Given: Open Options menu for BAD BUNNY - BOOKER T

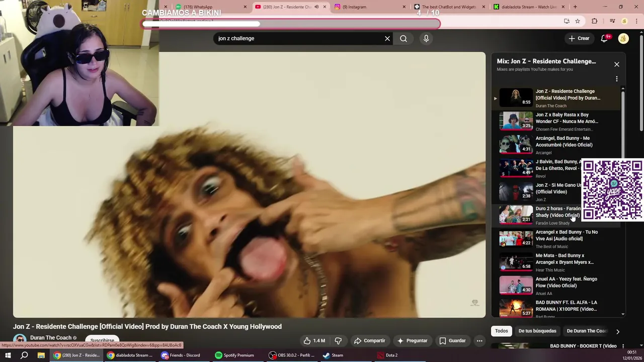Looking at the screenshot, I should 623,346.
